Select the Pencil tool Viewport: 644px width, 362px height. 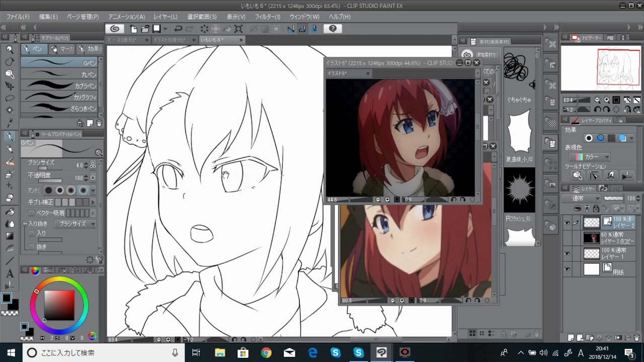coord(10,149)
